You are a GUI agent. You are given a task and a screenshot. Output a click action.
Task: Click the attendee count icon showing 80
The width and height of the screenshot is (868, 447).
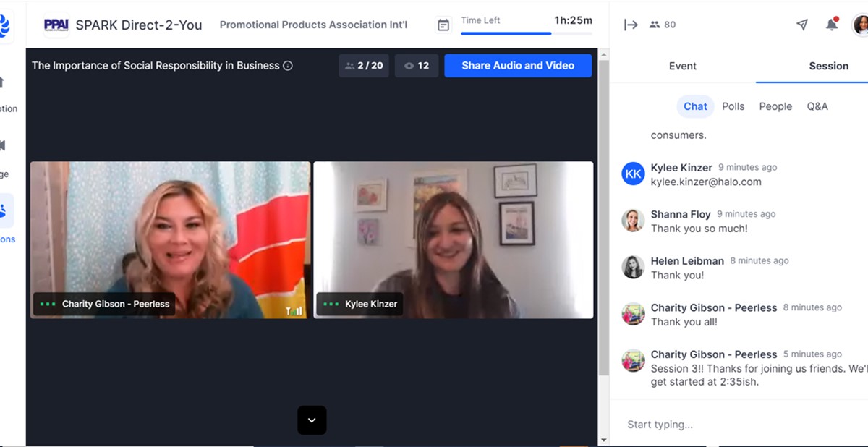[662, 25]
